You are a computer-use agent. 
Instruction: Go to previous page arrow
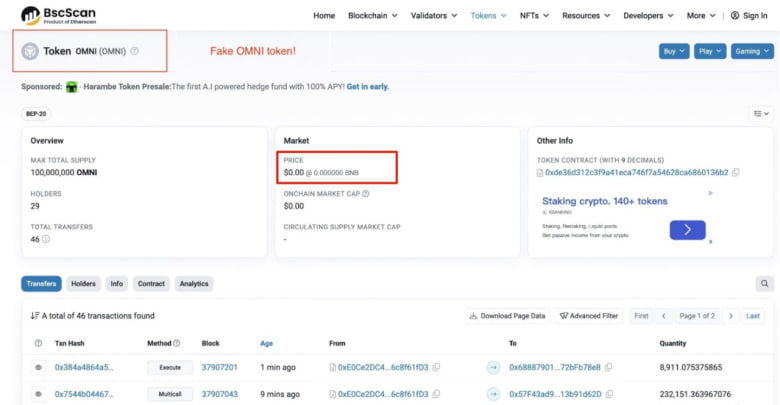[664, 316]
